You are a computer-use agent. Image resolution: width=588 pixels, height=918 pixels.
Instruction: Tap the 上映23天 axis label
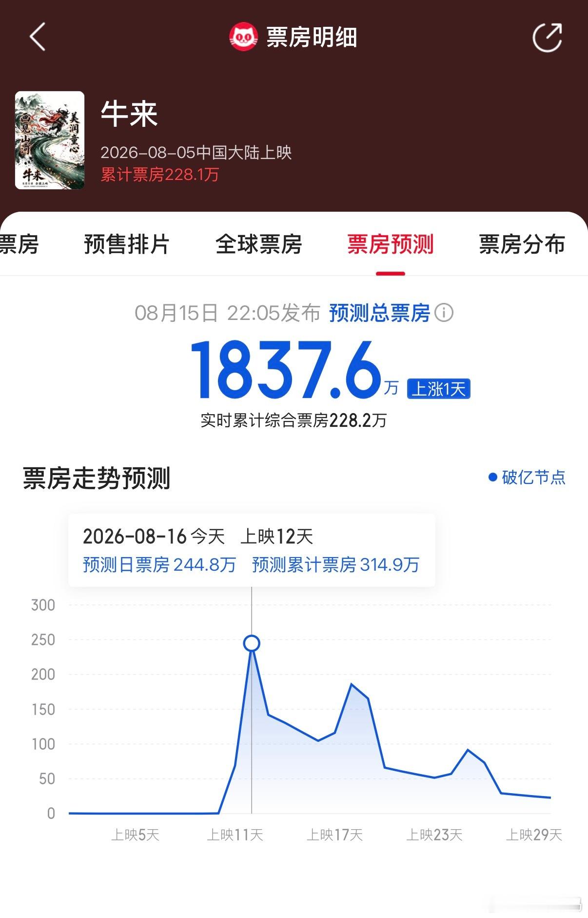pyautogui.click(x=434, y=835)
